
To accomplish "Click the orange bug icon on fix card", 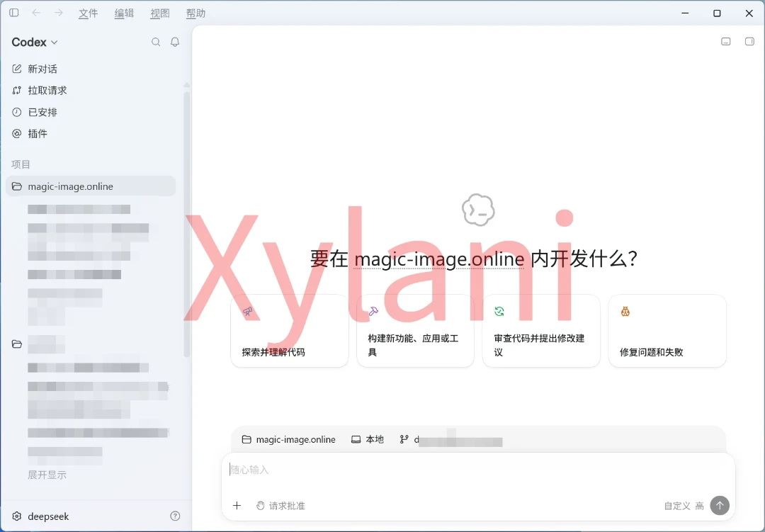I will [625, 312].
